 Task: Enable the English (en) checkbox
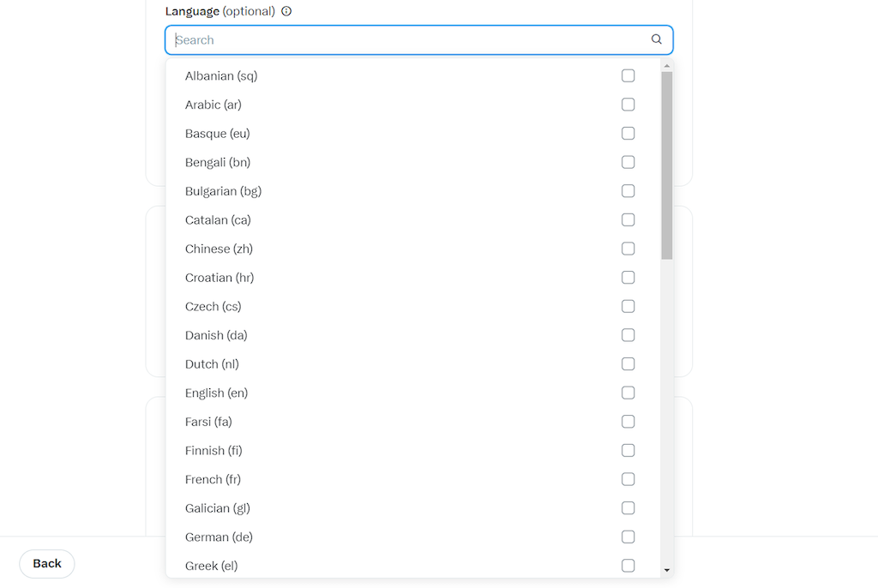[x=628, y=393]
